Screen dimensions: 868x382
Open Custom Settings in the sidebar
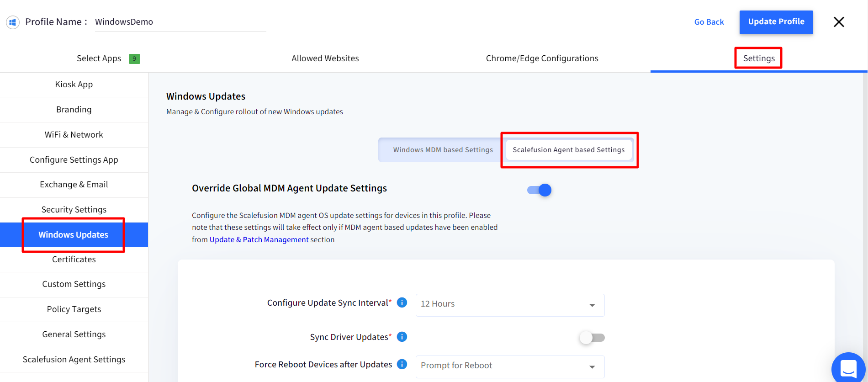(74, 284)
